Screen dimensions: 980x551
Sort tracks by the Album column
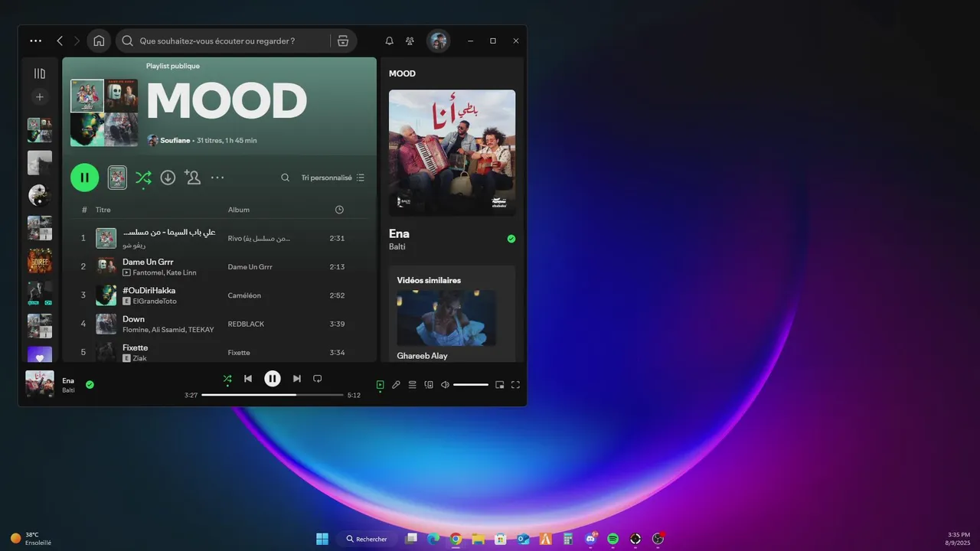239,210
